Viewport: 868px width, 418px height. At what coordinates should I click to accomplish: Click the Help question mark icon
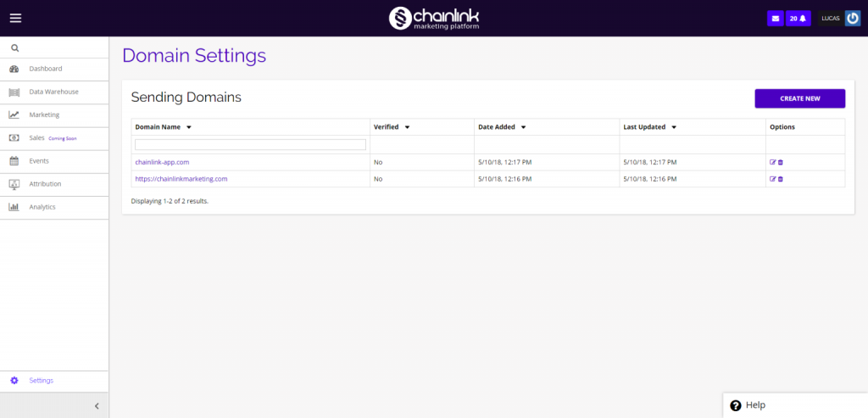pos(736,405)
